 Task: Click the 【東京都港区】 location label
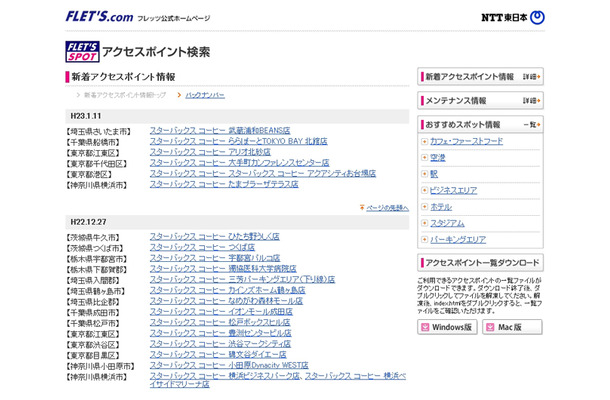click(89, 175)
